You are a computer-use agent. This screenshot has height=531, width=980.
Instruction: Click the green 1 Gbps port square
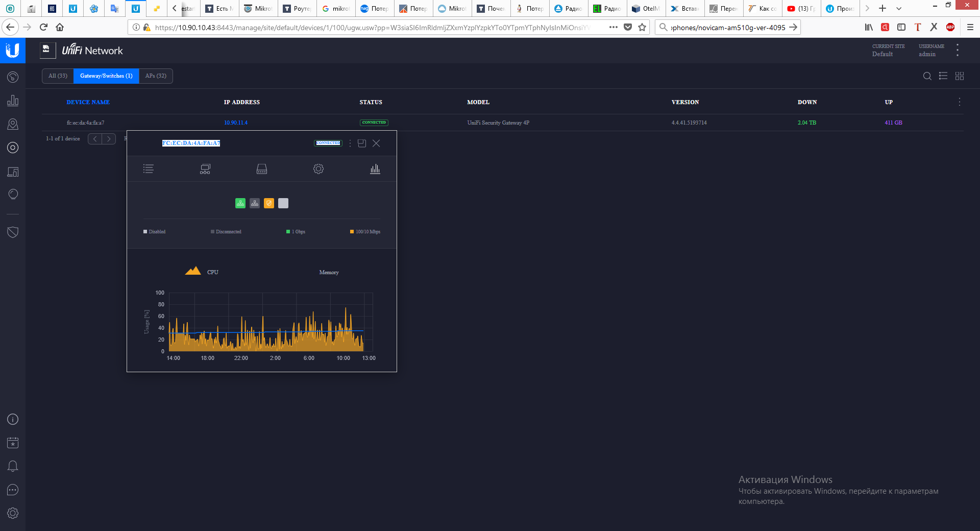point(240,203)
